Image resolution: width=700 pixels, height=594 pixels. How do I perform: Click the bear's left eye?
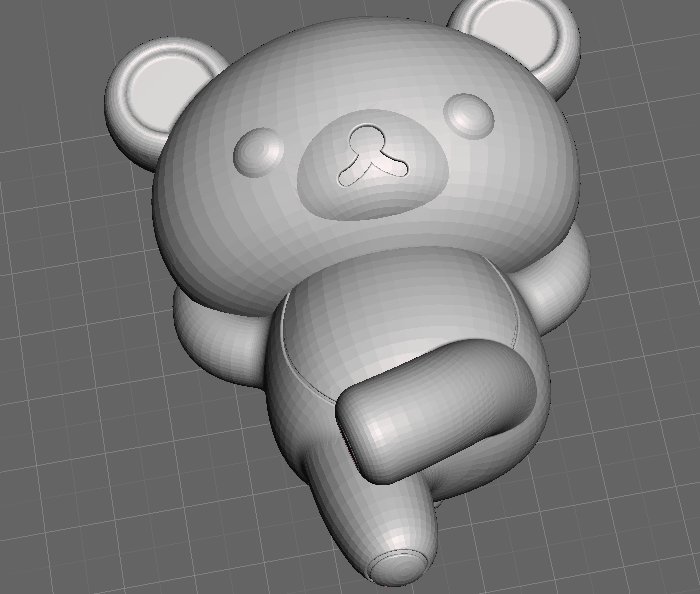pos(258,151)
